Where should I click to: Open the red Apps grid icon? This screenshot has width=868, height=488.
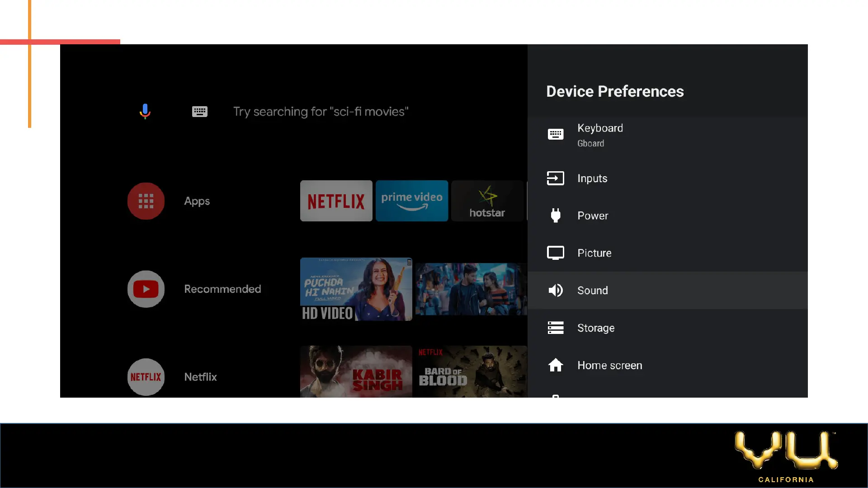tap(146, 201)
